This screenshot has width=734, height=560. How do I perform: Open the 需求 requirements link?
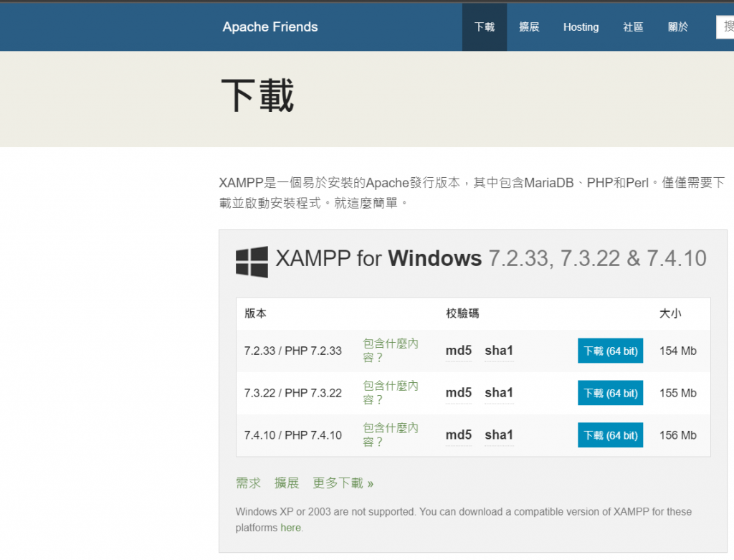pos(248,483)
